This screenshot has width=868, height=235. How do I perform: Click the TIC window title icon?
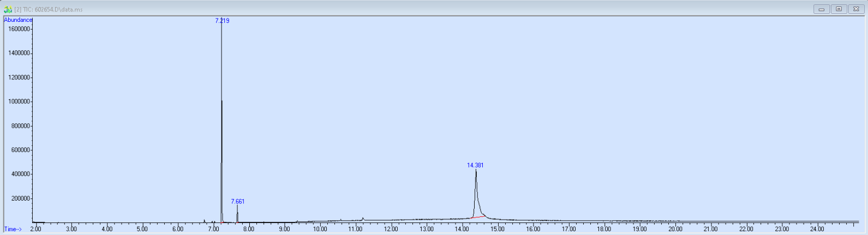pyautogui.click(x=8, y=9)
